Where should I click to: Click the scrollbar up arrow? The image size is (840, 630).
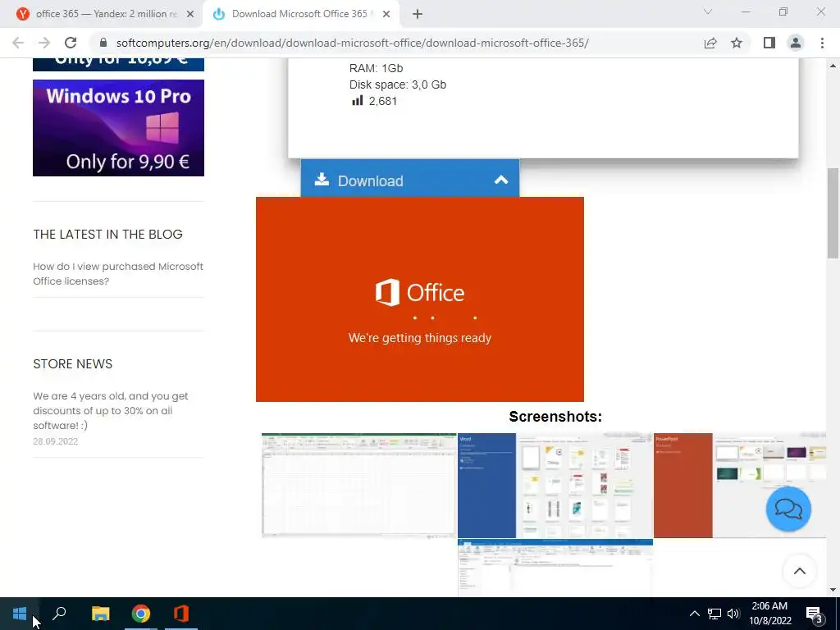tap(833, 66)
